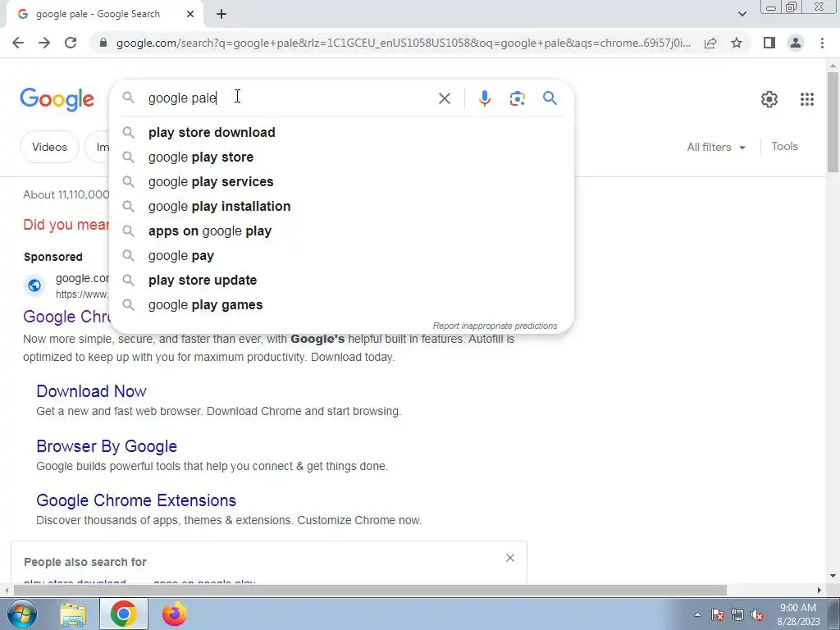Open the 'Download Now' link

91,391
